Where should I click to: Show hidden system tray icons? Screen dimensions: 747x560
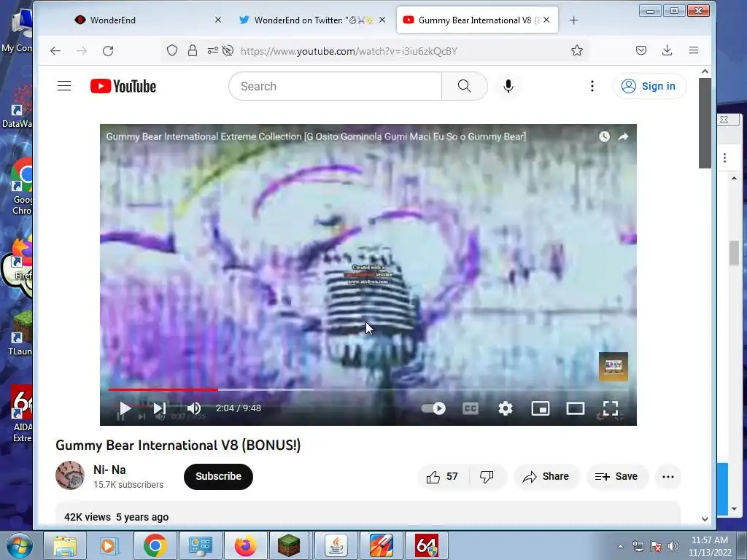[620, 547]
